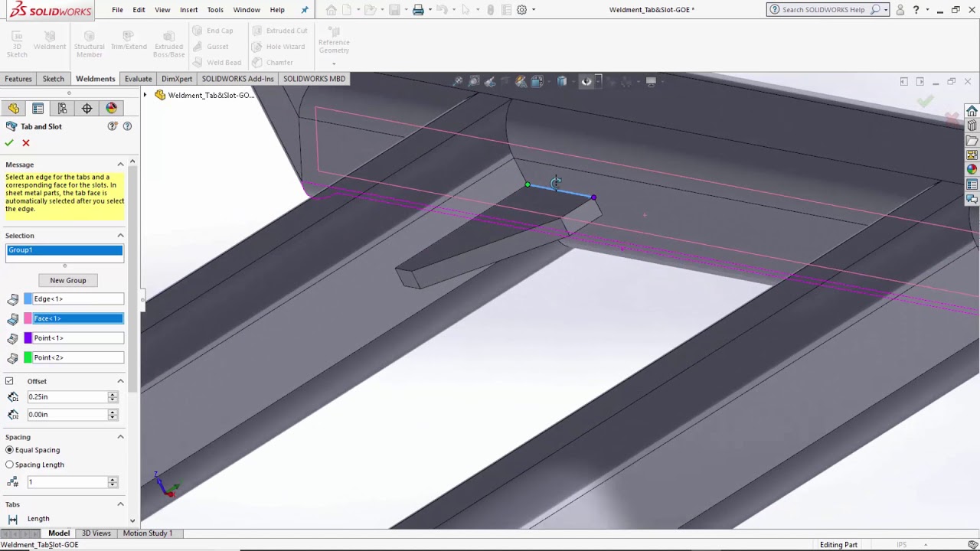Click the 0.25in offset value field
The image size is (980, 551).
[67, 396]
